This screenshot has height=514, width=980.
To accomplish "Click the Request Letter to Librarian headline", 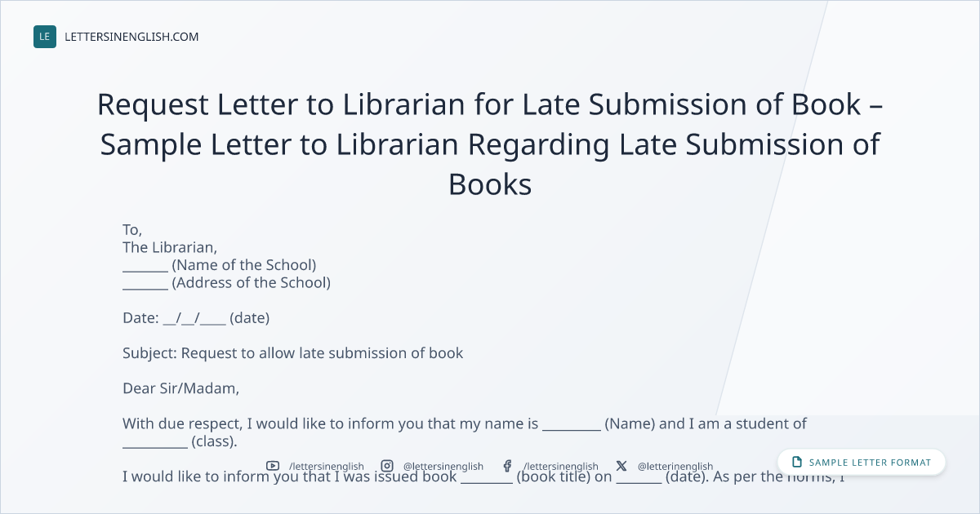I will [x=490, y=144].
